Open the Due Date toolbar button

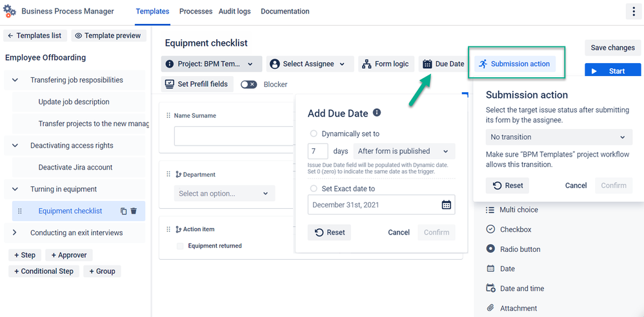[x=443, y=64]
